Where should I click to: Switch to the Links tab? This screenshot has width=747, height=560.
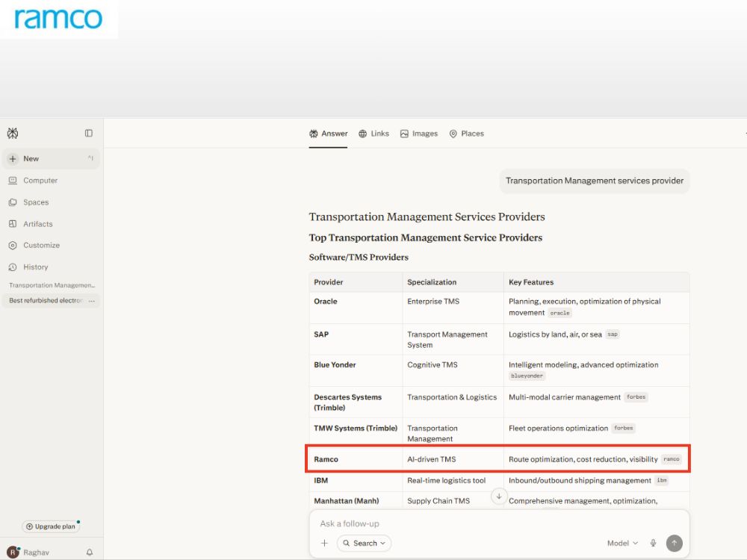pyautogui.click(x=374, y=134)
